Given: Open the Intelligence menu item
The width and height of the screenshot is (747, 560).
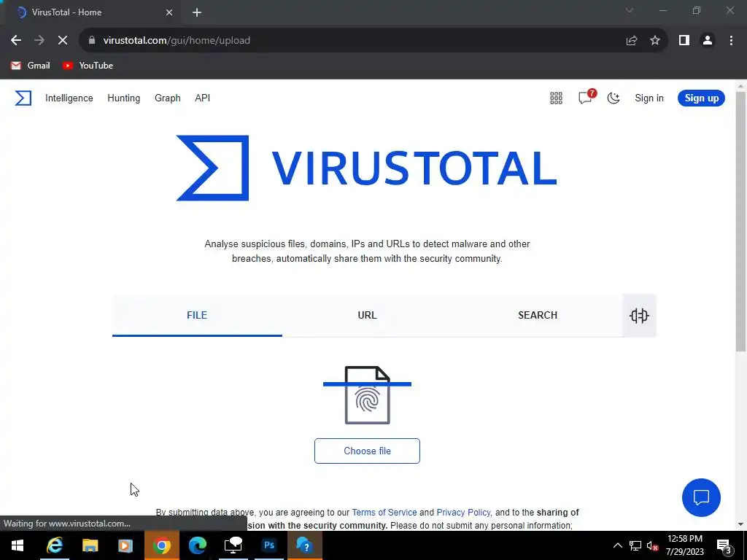Looking at the screenshot, I should (69, 98).
